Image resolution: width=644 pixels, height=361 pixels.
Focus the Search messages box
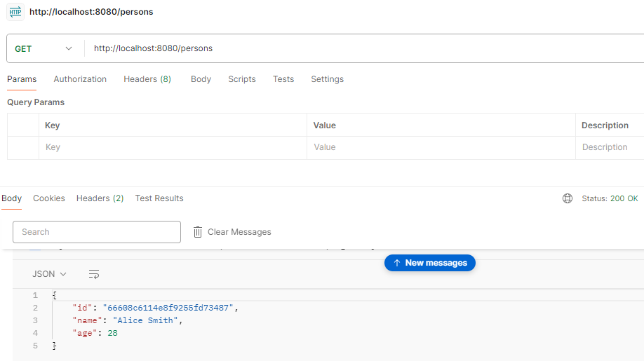pos(97,232)
